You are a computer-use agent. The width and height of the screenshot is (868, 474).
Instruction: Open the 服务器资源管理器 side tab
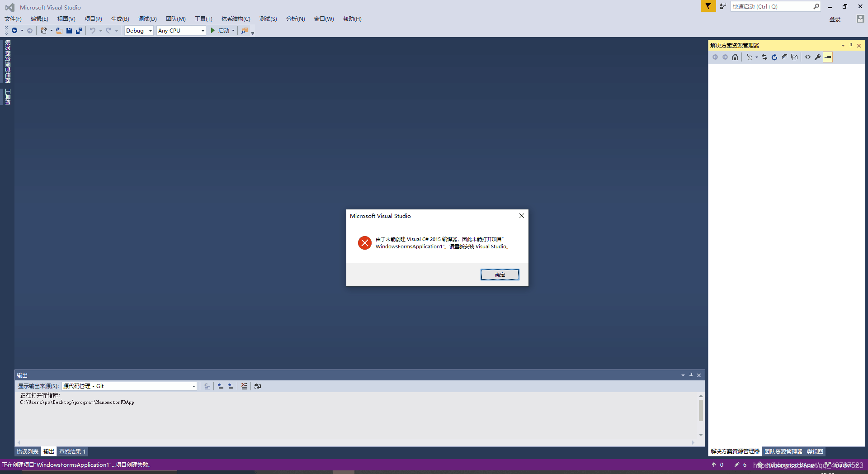point(8,62)
